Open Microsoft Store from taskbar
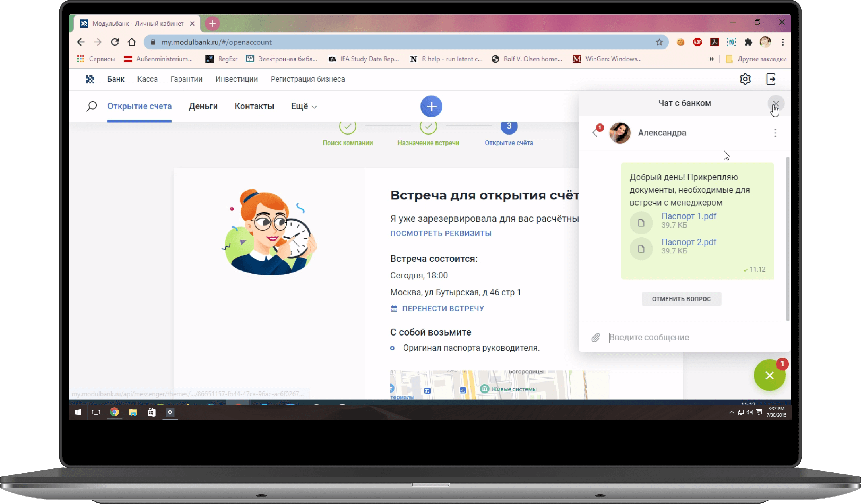 tap(151, 412)
